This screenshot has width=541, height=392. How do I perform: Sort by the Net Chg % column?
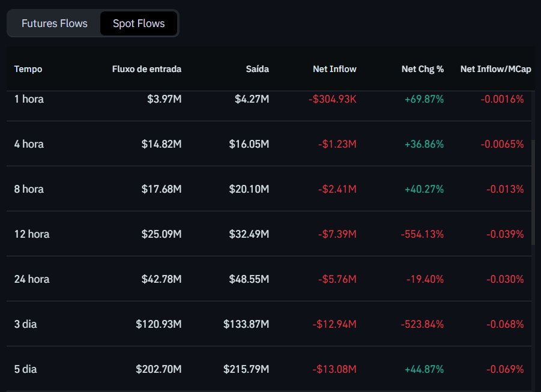coord(423,69)
